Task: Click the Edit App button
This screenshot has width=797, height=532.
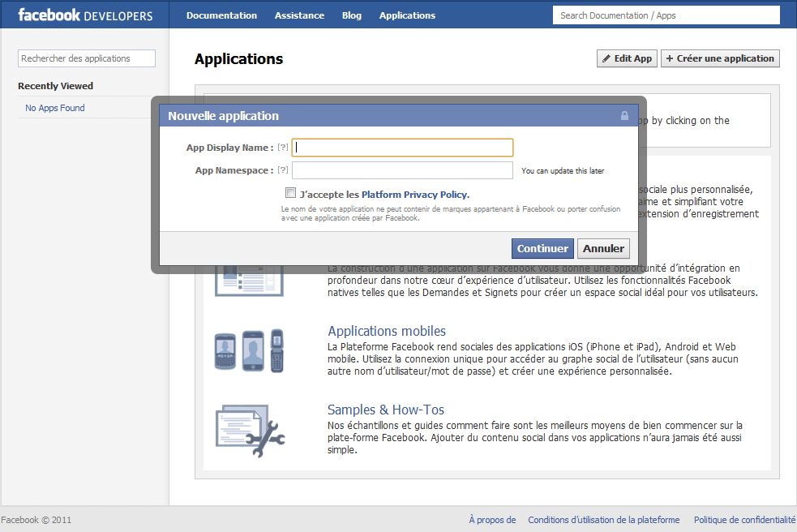Action: pos(627,58)
